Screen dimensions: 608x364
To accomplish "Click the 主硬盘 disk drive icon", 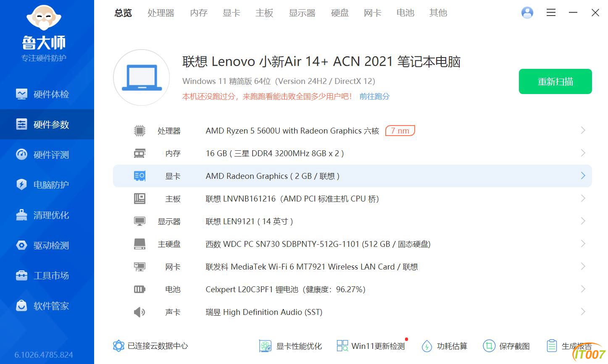I will pyautogui.click(x=139, y=244).
